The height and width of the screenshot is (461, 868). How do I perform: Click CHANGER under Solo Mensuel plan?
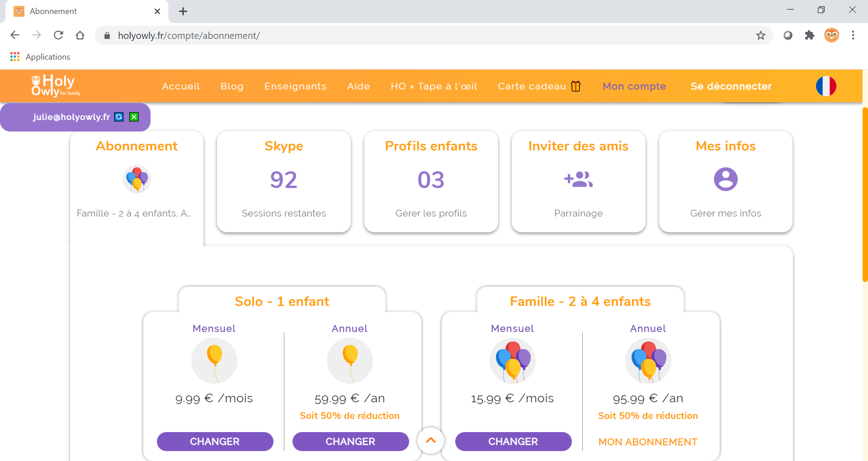(x=215, y=442)
